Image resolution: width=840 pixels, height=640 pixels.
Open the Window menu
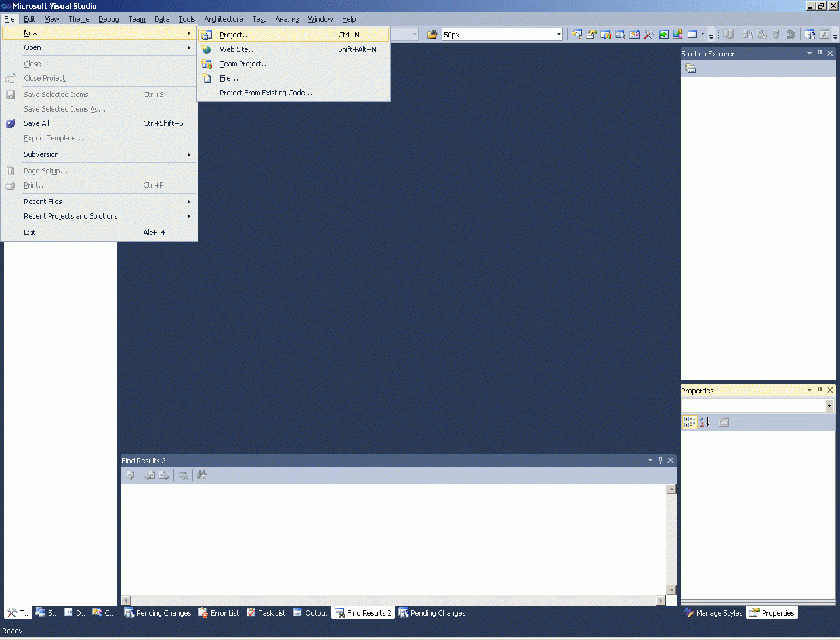(x=321, y=19)
